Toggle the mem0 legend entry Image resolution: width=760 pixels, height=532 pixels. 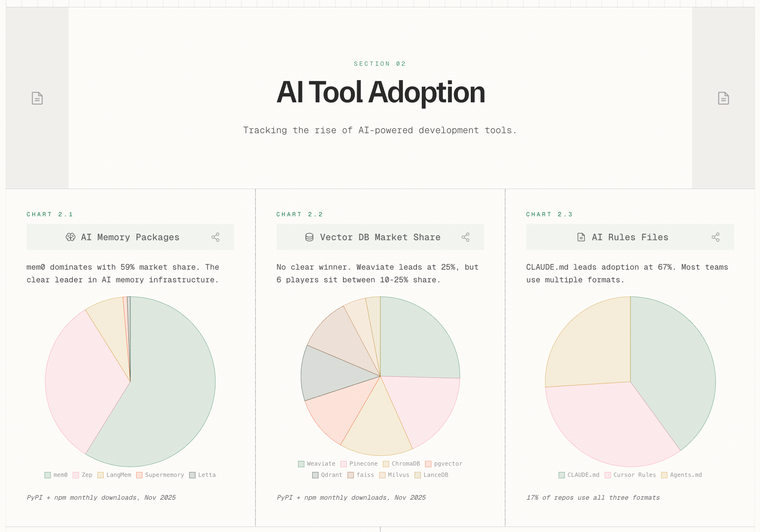point(56,475)
